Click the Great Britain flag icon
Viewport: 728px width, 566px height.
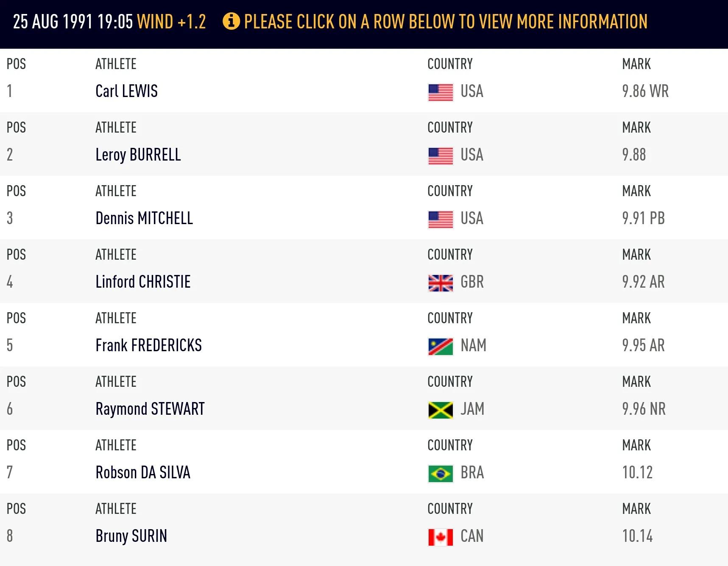click(x=441, y=283)
